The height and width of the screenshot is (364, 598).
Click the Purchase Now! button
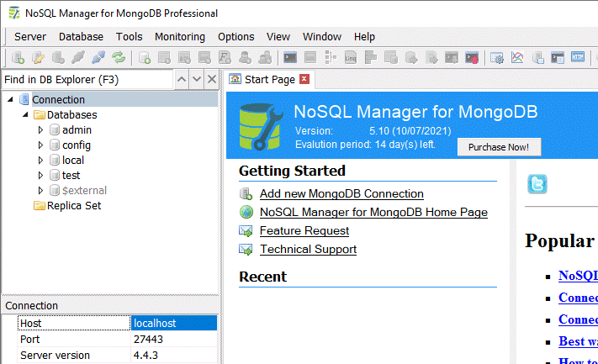499,147
